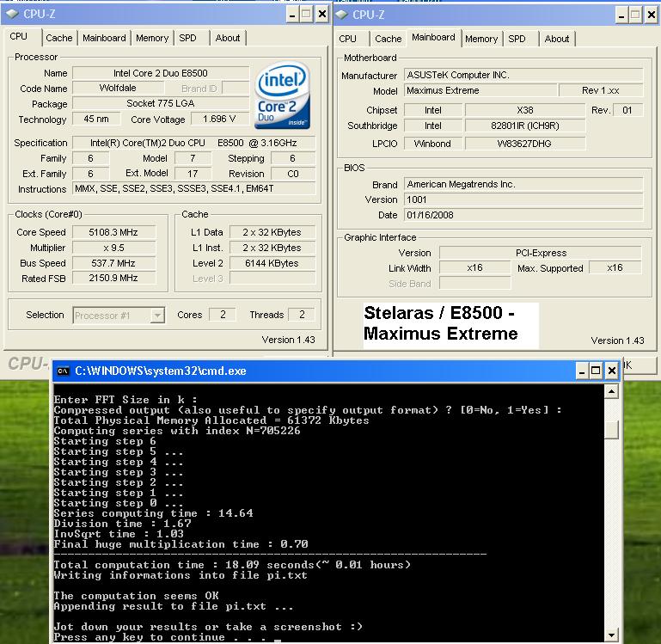The width and height of the screenshot is (661, 644).
Task: Click BIOS Version value 1001
Action: point(523,199)
